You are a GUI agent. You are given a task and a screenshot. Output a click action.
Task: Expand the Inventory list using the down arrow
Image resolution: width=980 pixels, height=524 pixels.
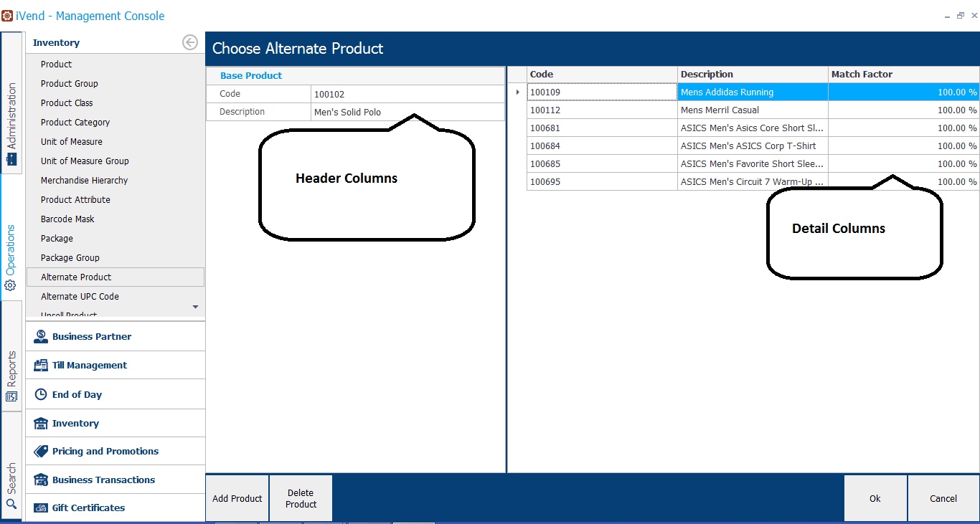click(195, 307)
